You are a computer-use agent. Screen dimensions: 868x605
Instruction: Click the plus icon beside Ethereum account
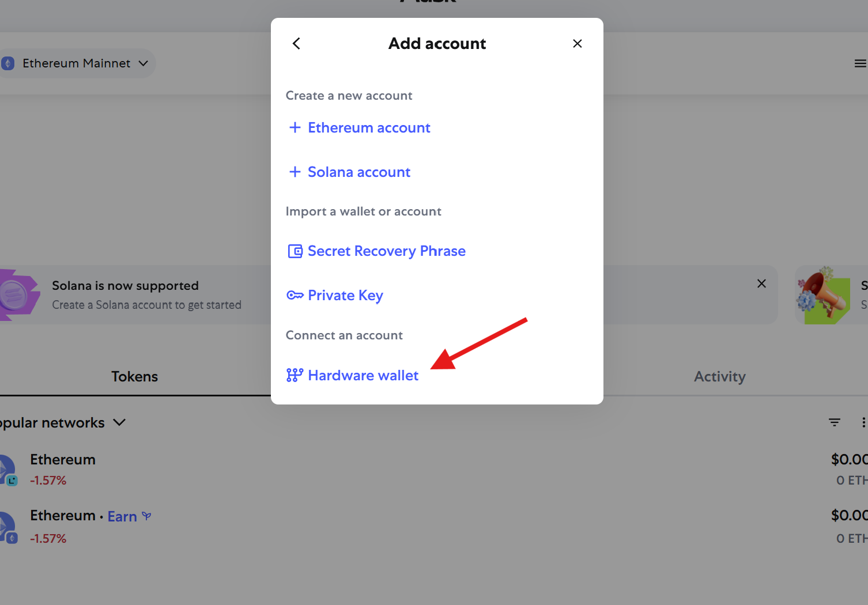pyautogui.click(x=295, y=127)
